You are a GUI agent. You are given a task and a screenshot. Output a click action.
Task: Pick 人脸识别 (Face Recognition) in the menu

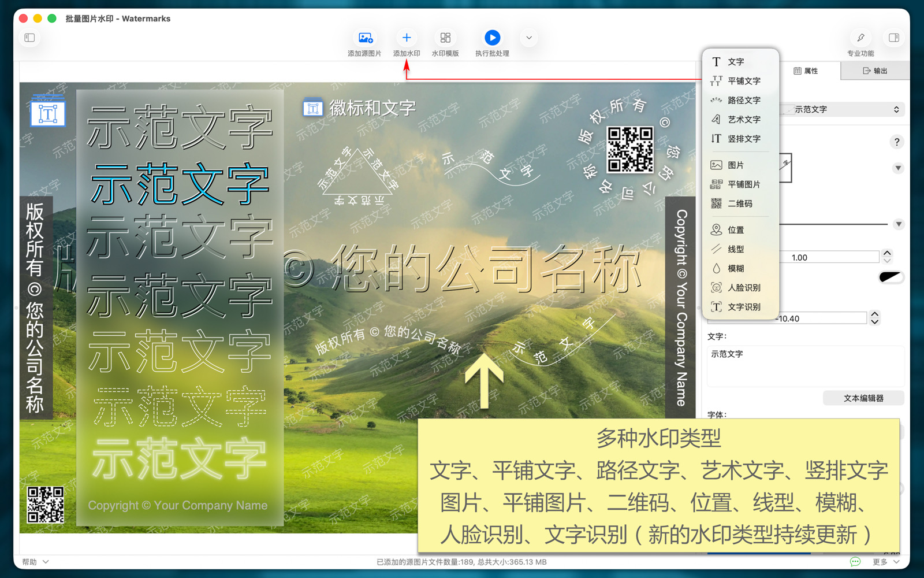click(x=743, y=287)
